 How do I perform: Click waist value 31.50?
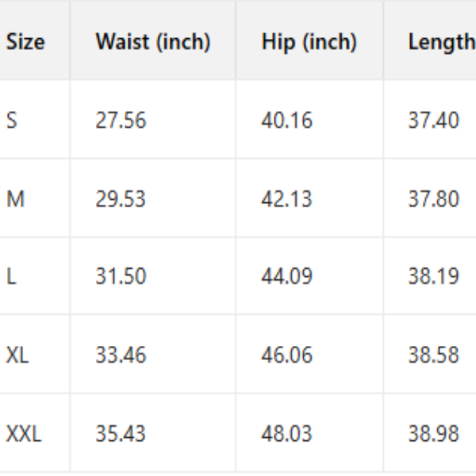tap(121, 277)
